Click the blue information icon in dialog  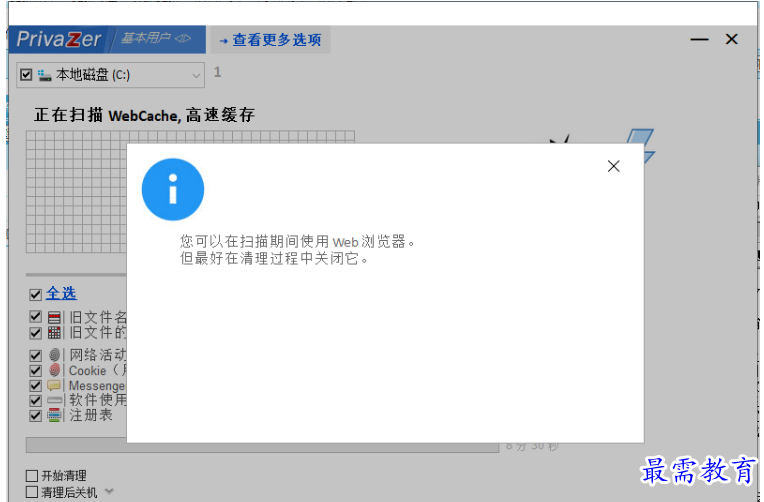click(172, 189)
